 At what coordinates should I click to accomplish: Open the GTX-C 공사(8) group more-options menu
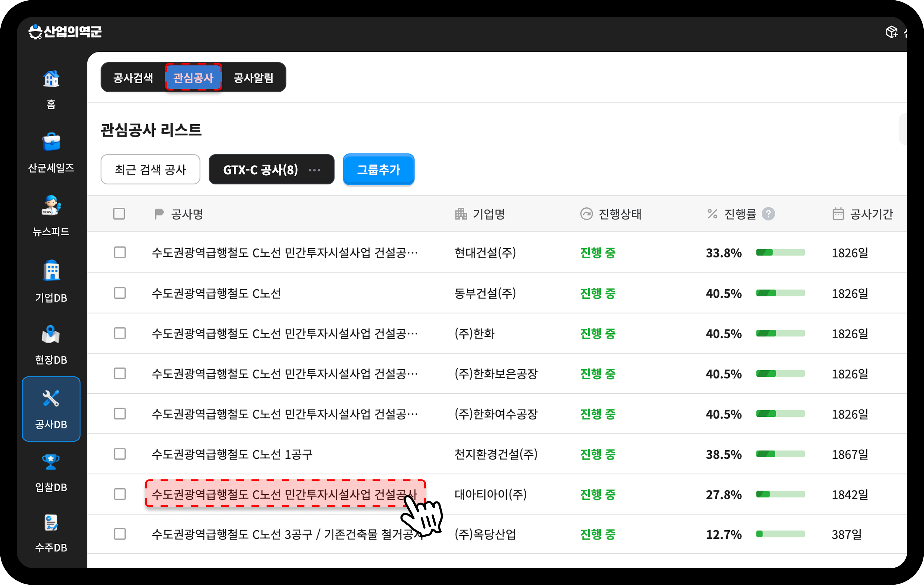point(314,170)
